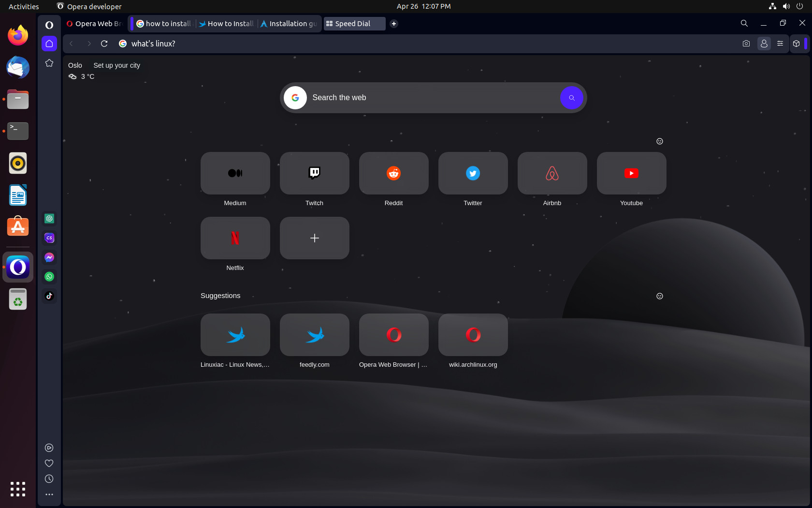This screenshot has height=508, width=812.
Task: Open TikTok in the Opera sidebar
Action: pos(49,296)
